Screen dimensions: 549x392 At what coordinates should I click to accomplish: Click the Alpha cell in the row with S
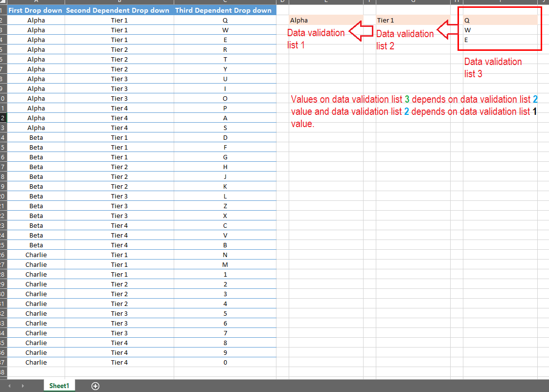[36, 128]
